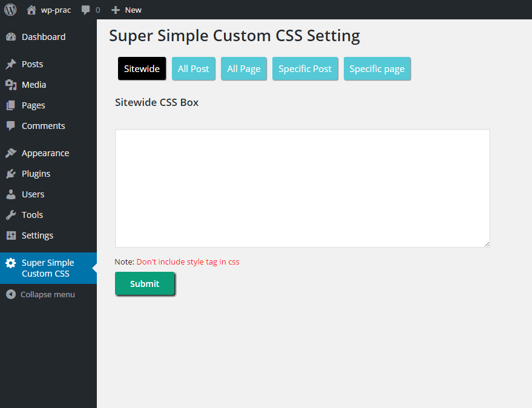Click the Dashboard gauge icon
532x408 pixels.
pyautogui.click(x=11, y=37)
